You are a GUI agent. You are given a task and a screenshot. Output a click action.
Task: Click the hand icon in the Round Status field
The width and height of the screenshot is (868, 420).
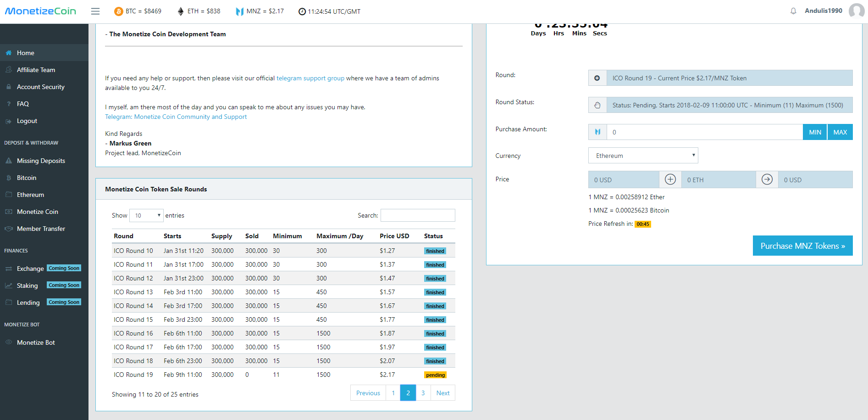coord(597,105)
